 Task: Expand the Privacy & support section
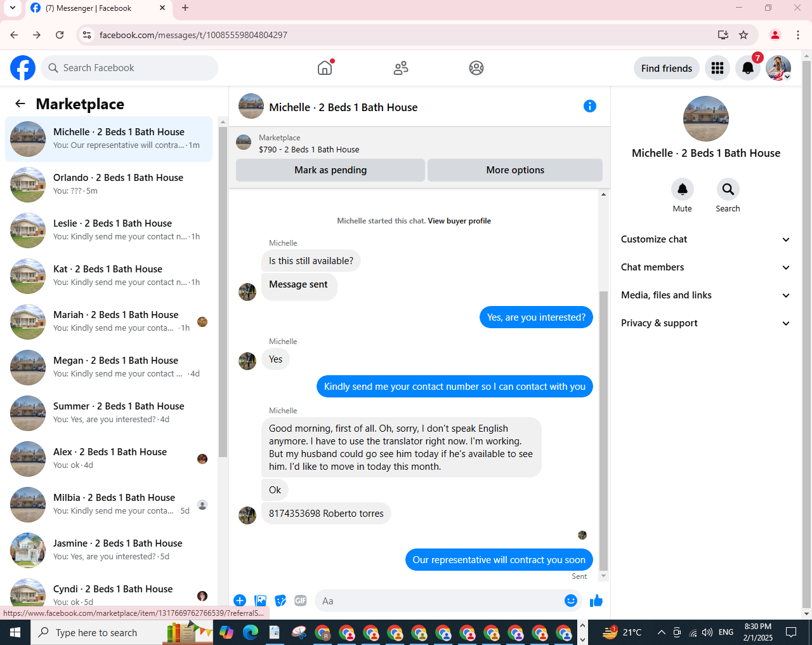tap(705, 323)
